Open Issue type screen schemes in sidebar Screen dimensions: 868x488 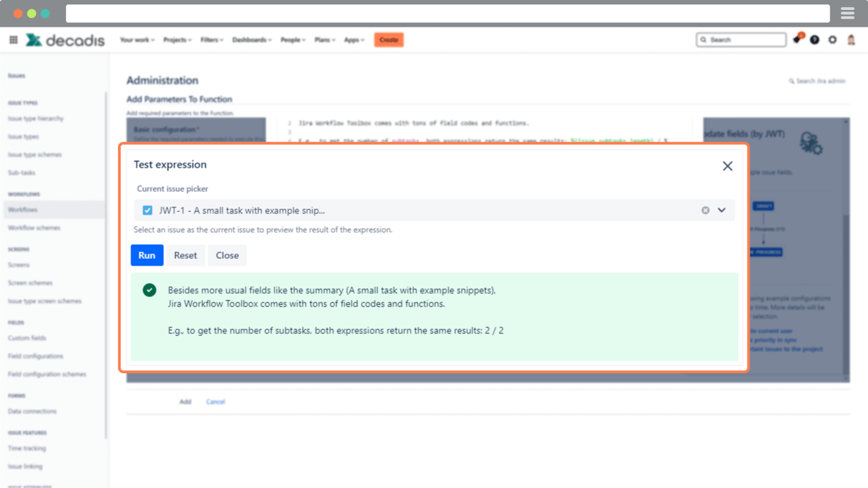(x=44, y=301)
